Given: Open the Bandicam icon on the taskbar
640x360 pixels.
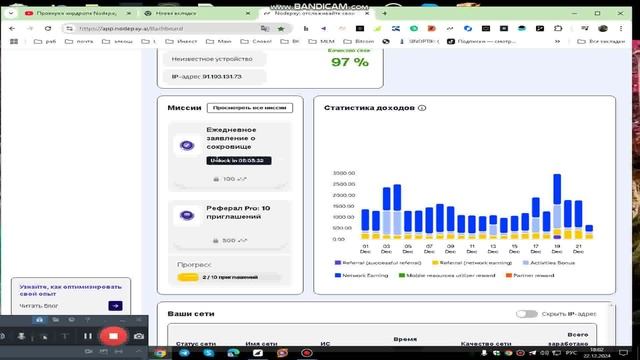Looking at the screenshot, I should click(307, 353).
